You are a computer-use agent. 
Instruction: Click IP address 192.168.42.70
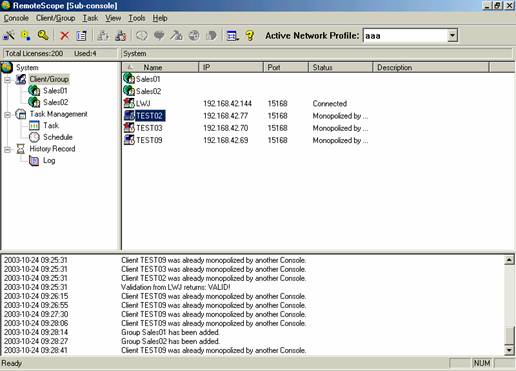[226, 128]
